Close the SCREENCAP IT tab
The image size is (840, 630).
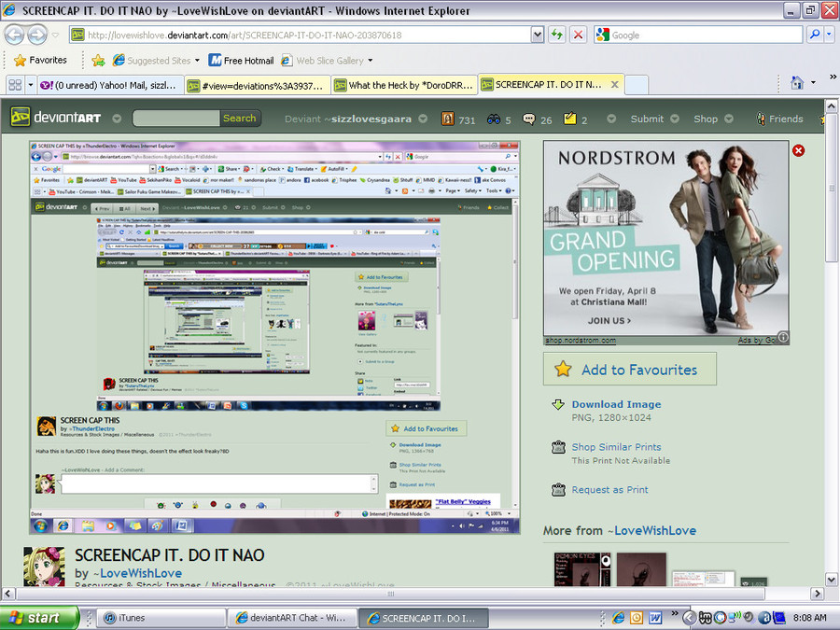pyautogui.click(x=614, y=84)
